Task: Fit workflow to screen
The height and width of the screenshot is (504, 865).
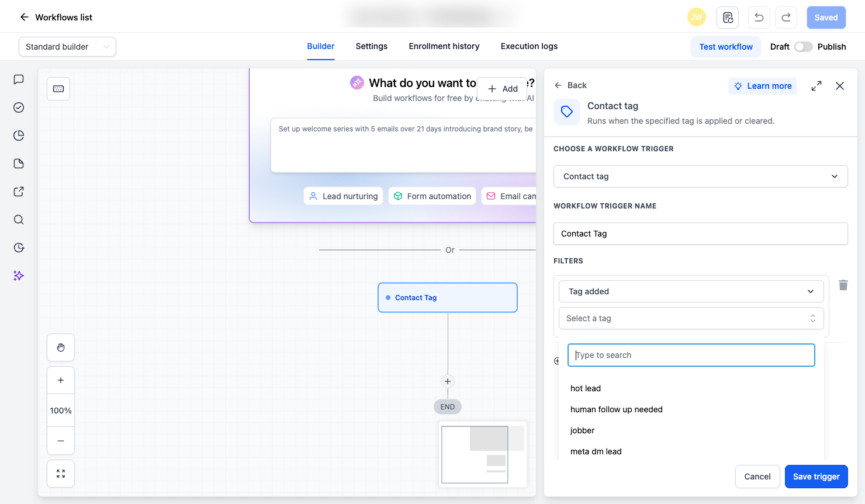Action: (x=61, y=474)
